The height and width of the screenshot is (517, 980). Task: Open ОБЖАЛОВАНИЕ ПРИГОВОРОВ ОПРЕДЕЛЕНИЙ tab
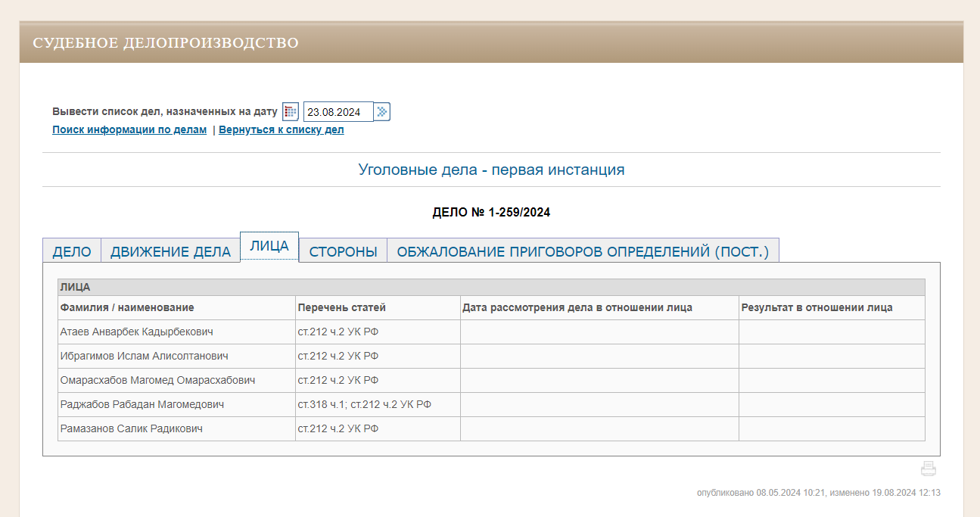click(x=583, y=252)
